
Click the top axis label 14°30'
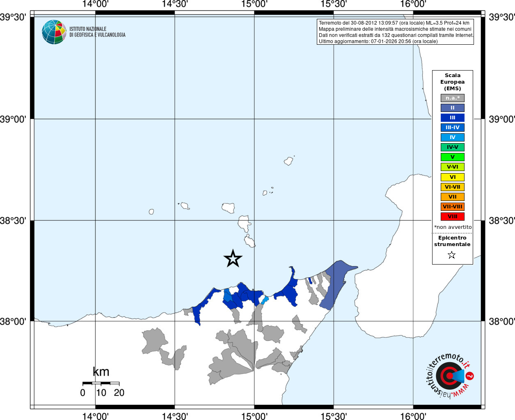click(x=175, y=4)
